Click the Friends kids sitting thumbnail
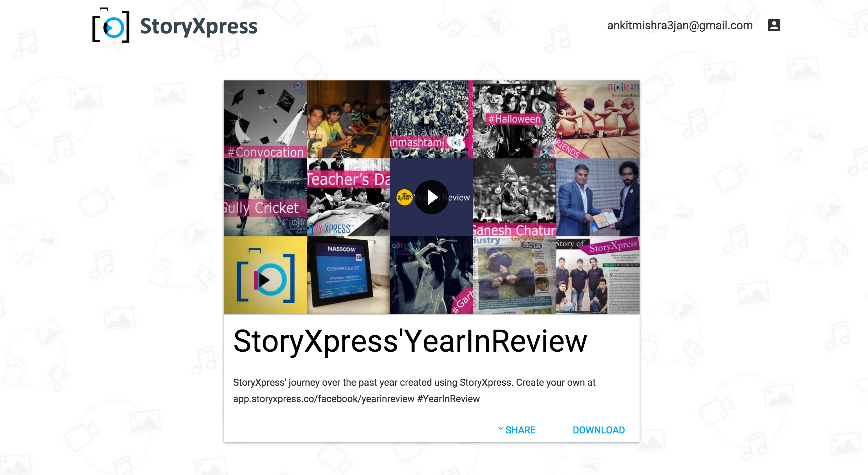The height and width of the screenshot is (475, 868). click(598, 119)
